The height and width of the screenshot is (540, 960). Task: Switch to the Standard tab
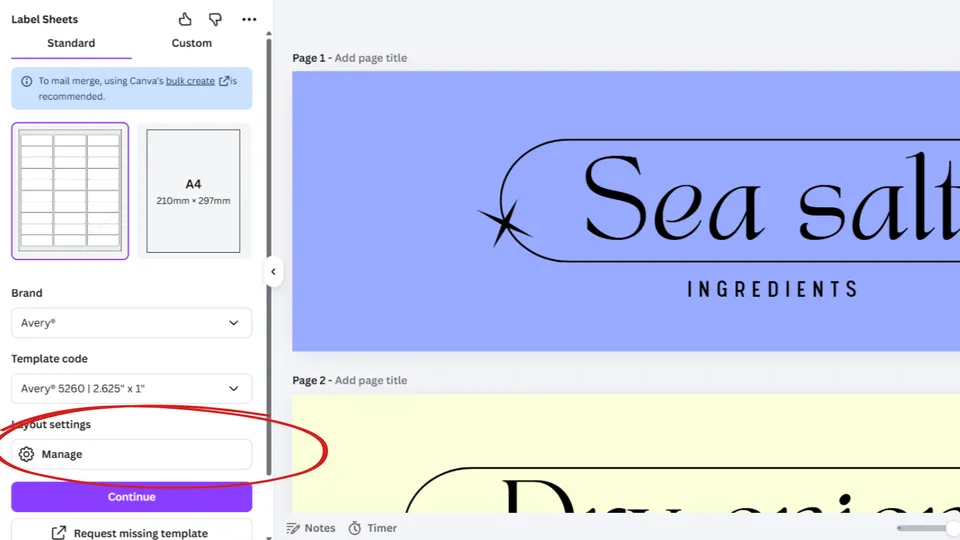tap(71, 43)
